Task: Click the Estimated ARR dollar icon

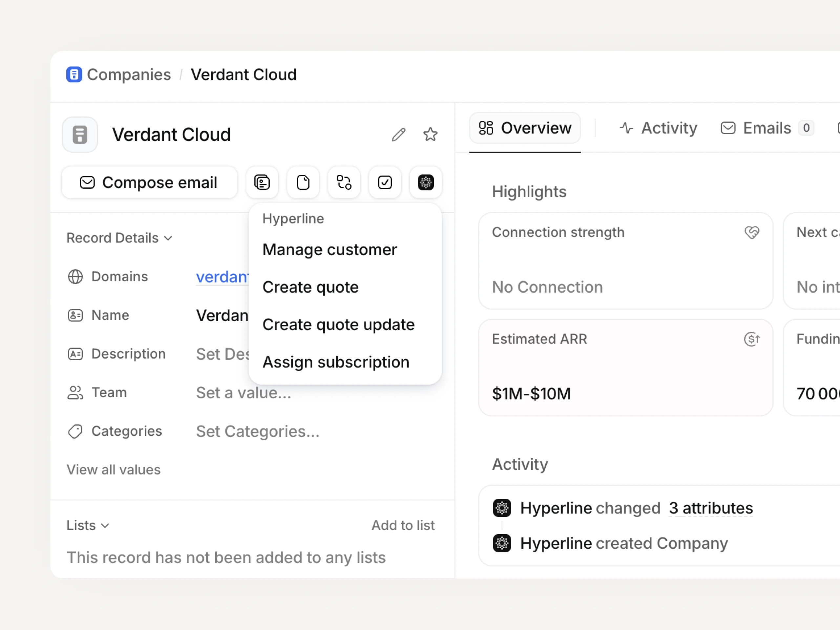Action: point(751,339)
